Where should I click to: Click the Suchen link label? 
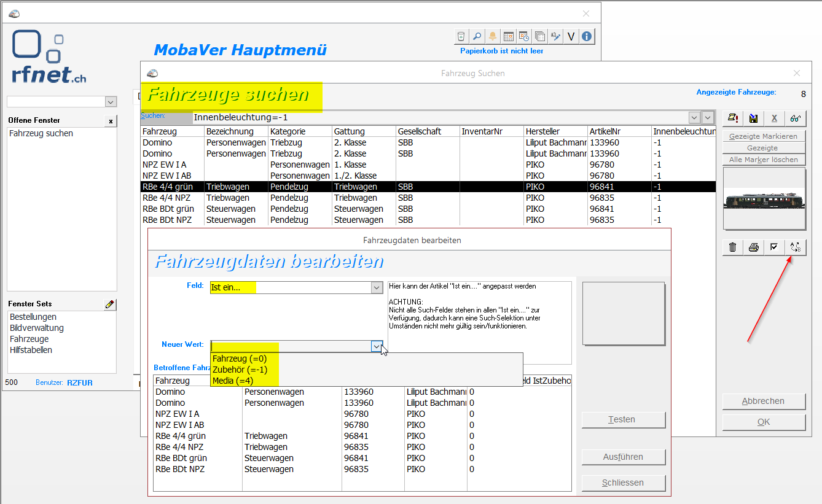[152, 115]
